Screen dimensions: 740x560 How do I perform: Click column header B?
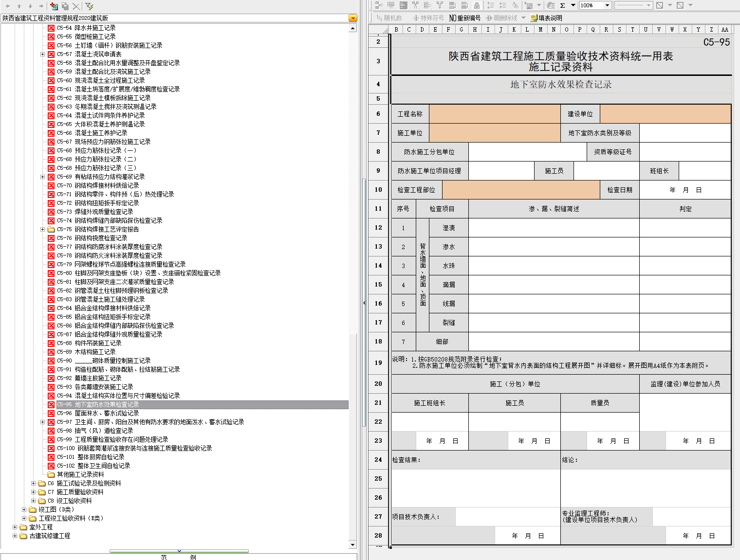click(396, 29)
